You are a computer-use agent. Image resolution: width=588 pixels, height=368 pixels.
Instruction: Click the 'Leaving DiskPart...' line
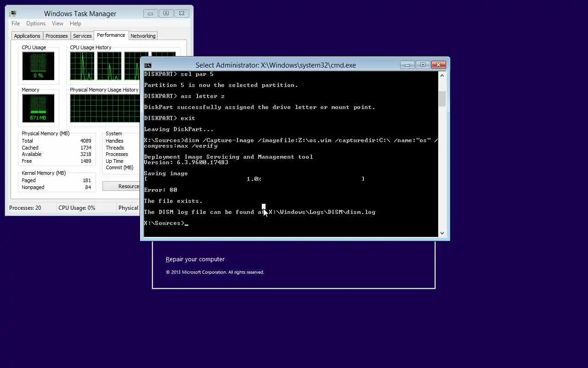tap(179, 129)
